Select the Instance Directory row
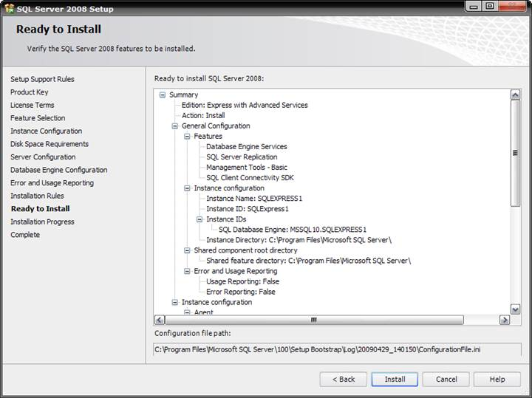The width and height of the screenshot is (532, 398). pyautogui.click(x=299, y=240)
